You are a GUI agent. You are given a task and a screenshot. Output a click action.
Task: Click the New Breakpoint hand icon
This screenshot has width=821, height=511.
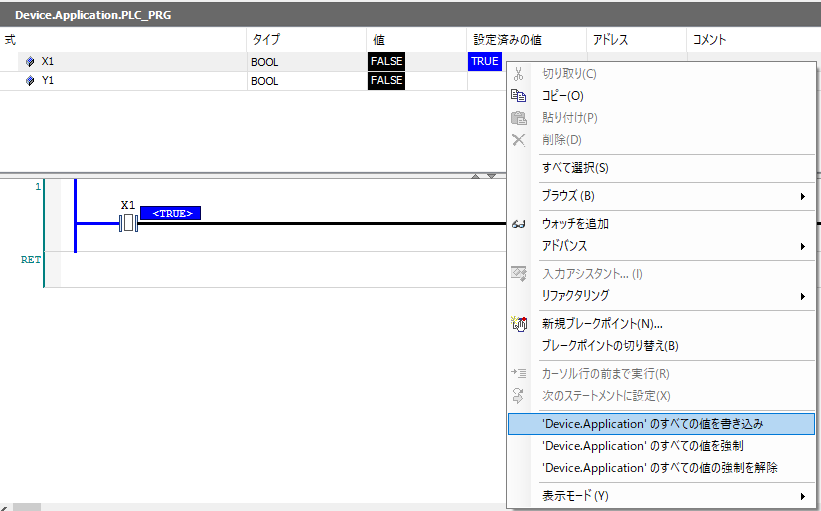519,324
